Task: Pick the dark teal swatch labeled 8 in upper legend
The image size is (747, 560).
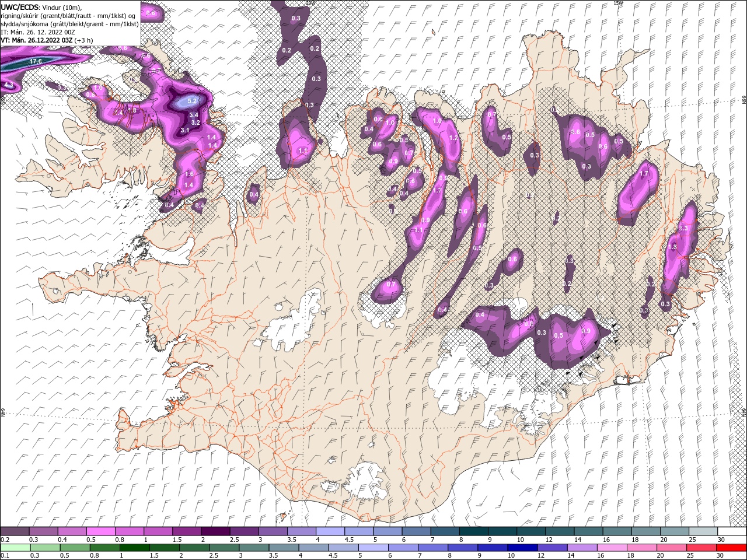Action: pyautogui.click(x=473, y=531)
